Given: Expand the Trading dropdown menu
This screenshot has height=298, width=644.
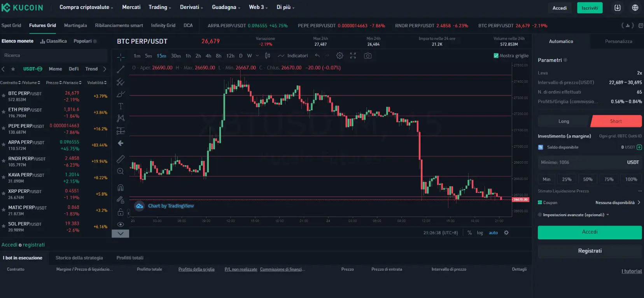Looking at the screenshot, I should tap(160, 7).
